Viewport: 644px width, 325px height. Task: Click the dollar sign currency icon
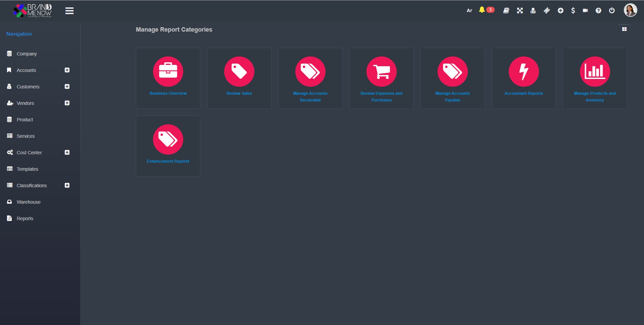pos(573,11)
